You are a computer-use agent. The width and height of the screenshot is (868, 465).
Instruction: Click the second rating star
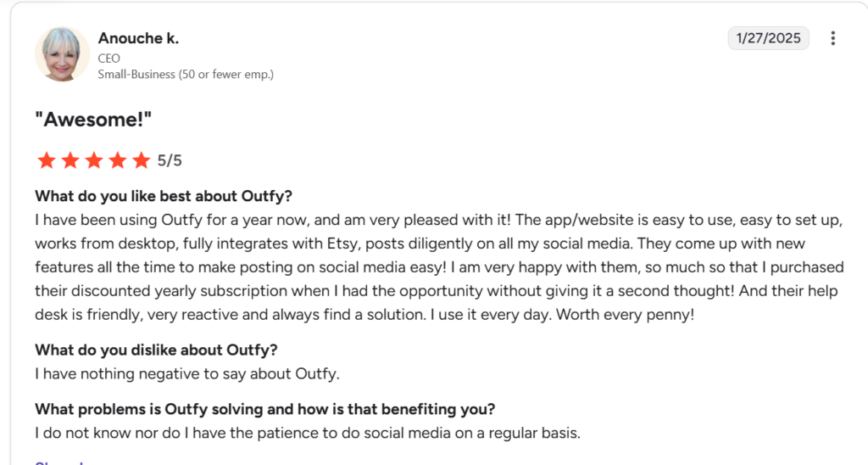(70, 160)
